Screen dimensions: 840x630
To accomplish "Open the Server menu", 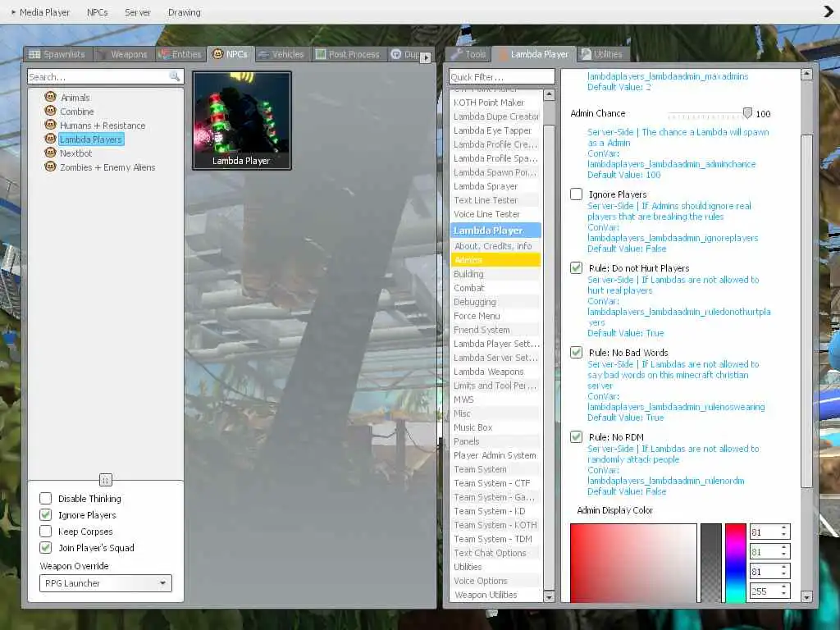I will point(138,11).
